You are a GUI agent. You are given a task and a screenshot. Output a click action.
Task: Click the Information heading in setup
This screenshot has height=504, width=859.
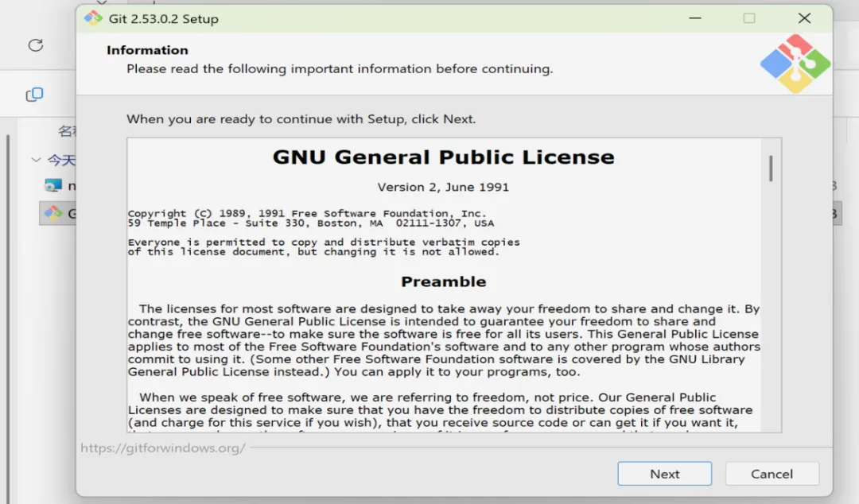coord(147,50)
